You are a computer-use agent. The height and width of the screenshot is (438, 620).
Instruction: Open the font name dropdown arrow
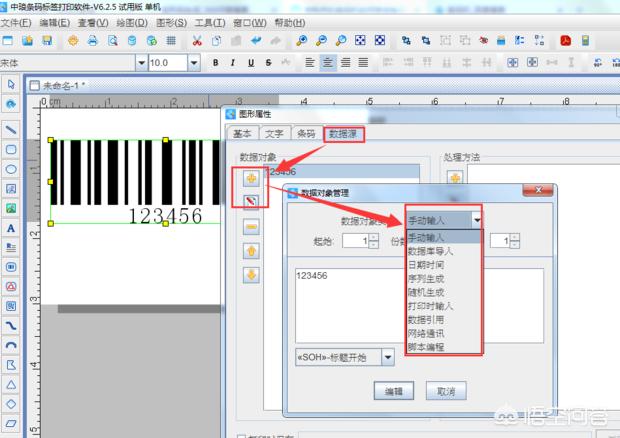click(x=141, y=63)
